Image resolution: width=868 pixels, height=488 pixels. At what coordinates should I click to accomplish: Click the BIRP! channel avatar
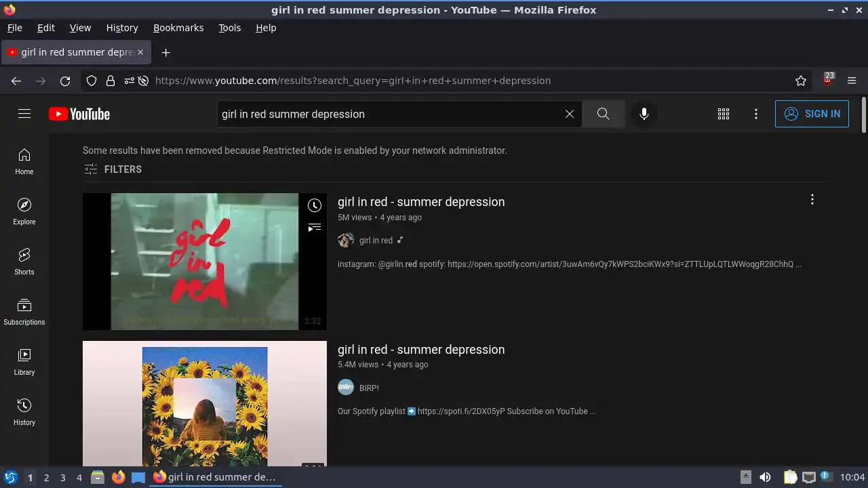click(346, 388)
